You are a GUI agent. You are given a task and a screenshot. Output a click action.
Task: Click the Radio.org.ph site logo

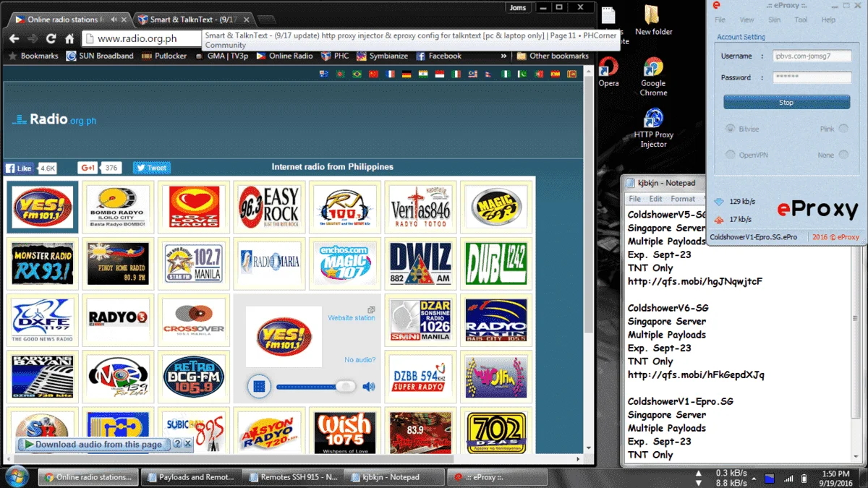[55, 120]
